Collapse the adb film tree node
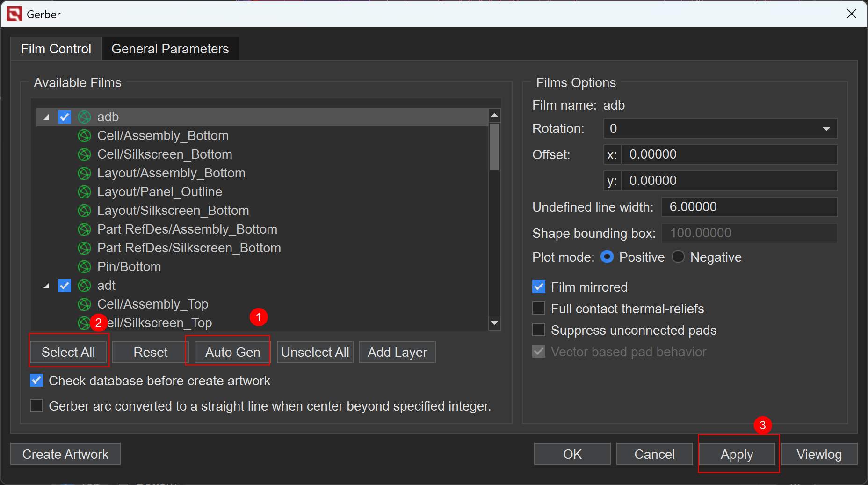Screen dimensions: 868x485 [x=46, y=118]
